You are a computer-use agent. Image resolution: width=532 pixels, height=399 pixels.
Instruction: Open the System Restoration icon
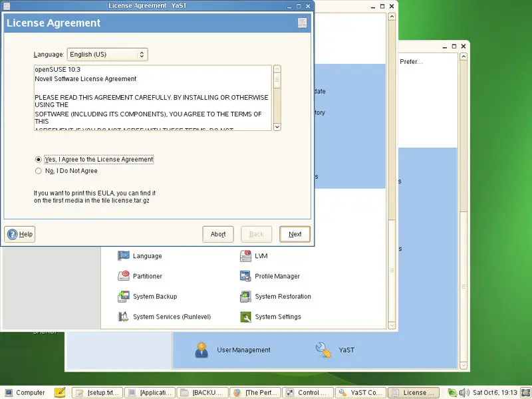click(245, 296)
